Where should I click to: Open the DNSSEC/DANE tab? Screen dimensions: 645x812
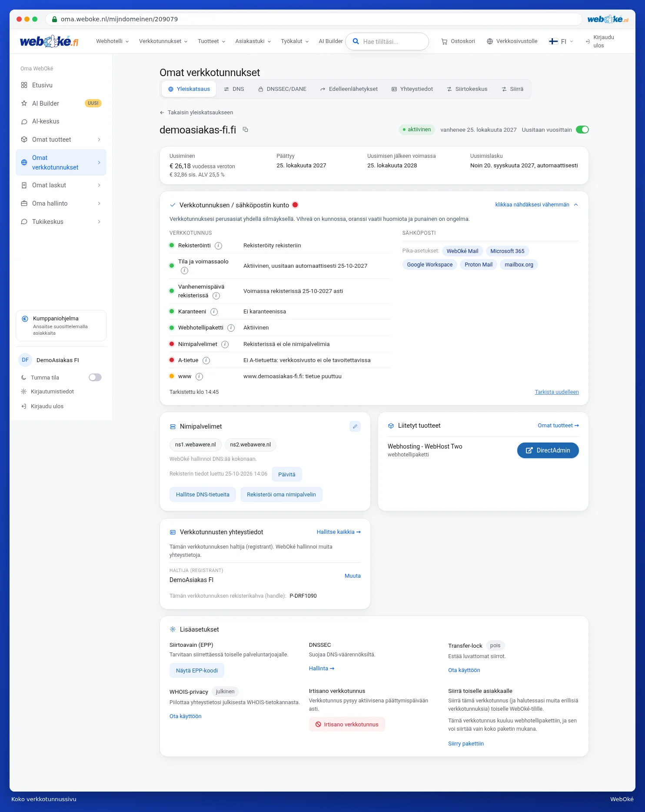point(282,89)
